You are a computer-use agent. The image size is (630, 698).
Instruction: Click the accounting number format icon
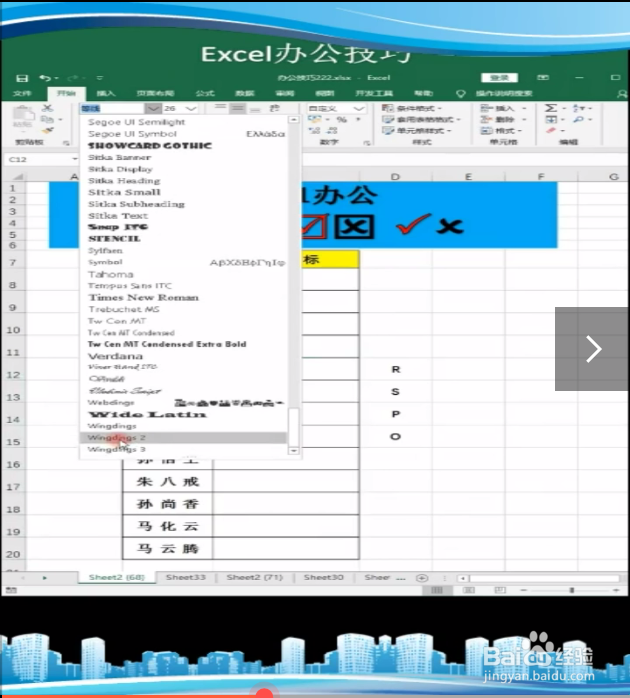(x=314, y=119)
